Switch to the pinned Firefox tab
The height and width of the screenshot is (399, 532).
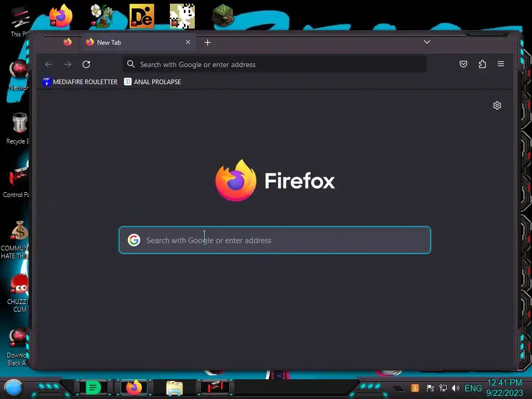click(x=68, y=42)
